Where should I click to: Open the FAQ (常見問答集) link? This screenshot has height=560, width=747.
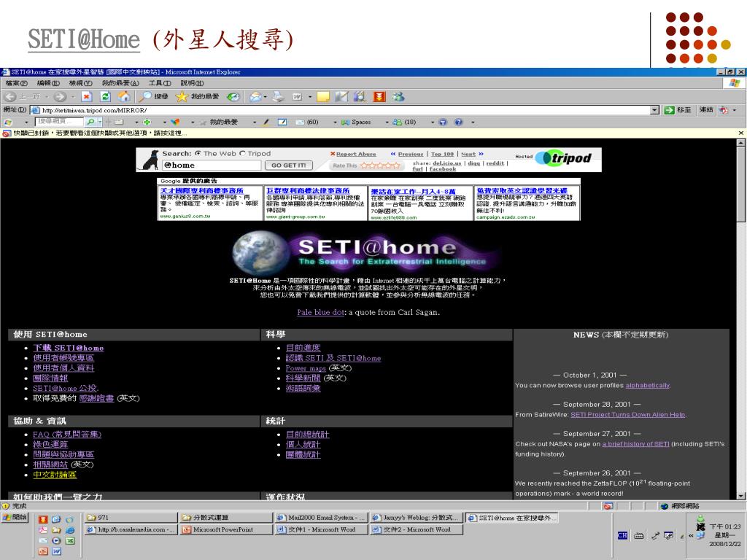coord(66,435)
